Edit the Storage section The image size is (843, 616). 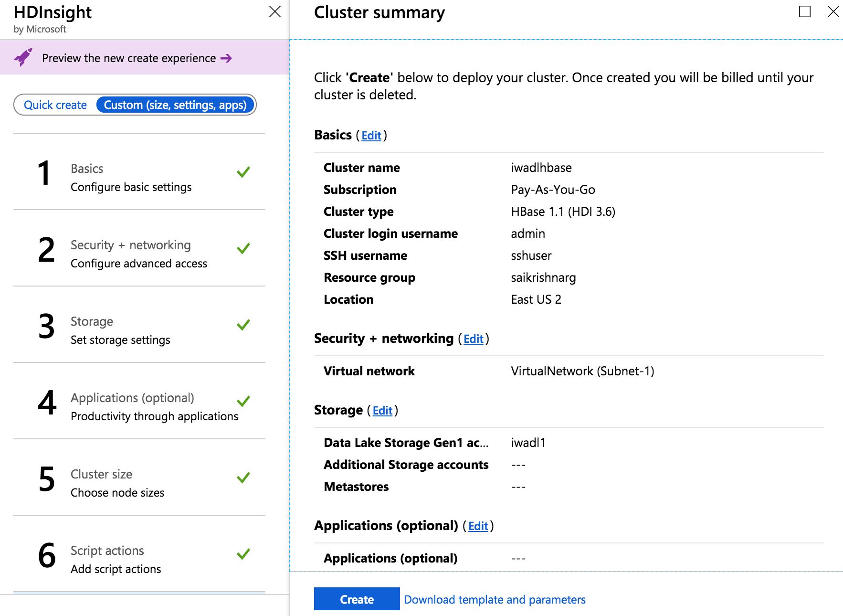[382, 411]
